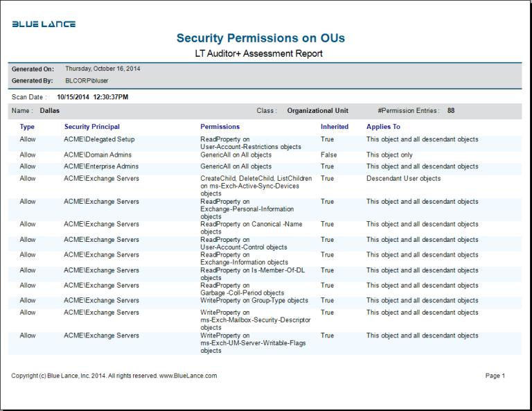Viewport: 532px width, 411px height.
Task: Click the ACME\Enterprise Admins entry
Action: click(101, 166)
